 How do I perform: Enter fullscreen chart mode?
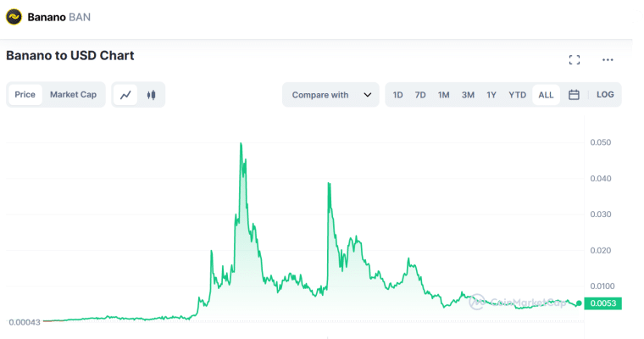[575, 60]
